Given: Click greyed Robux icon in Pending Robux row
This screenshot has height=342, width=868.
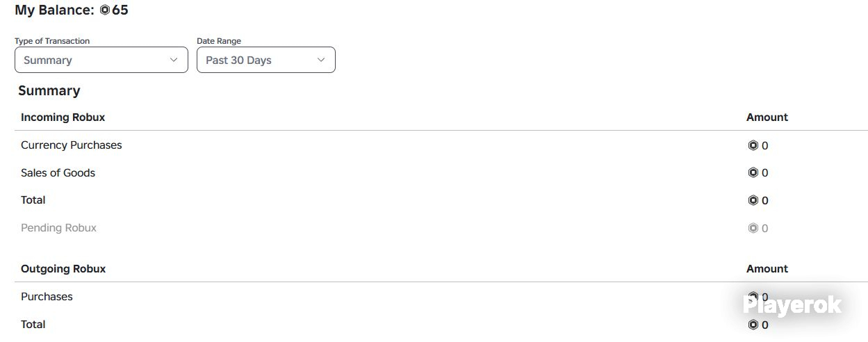Looking at the screenshot, I should (x=753, y=228).
